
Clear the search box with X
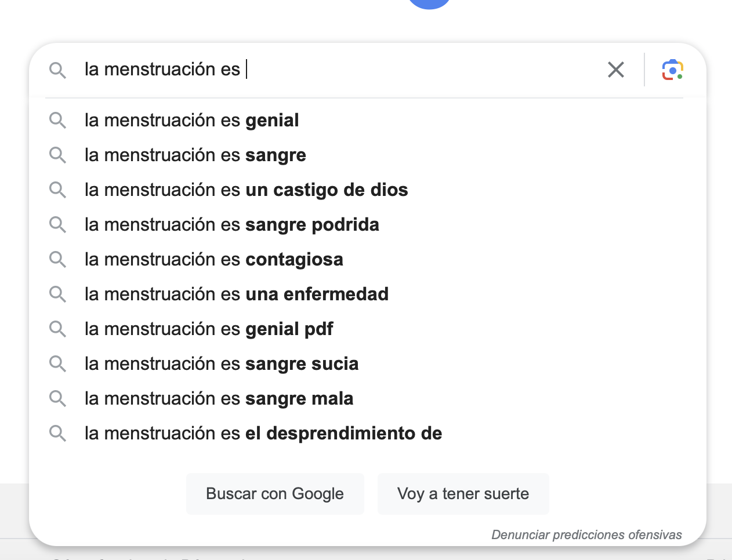(616, 70)
